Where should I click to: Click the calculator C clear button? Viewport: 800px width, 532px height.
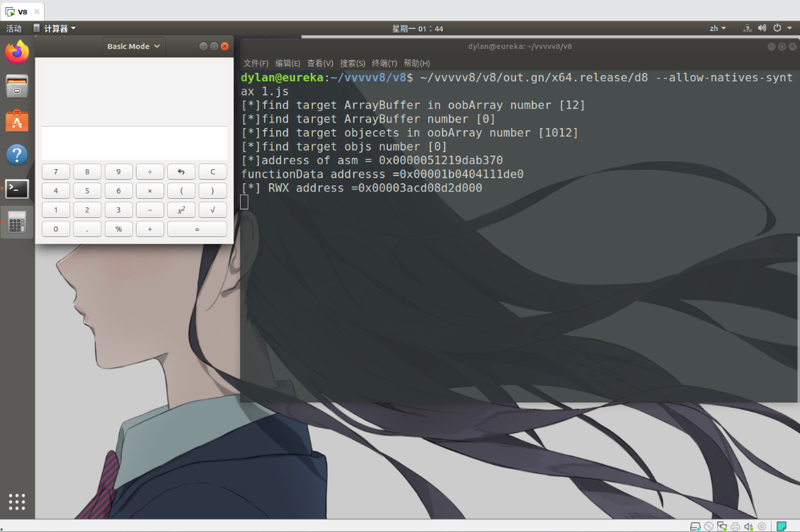(x=213, y=172)
